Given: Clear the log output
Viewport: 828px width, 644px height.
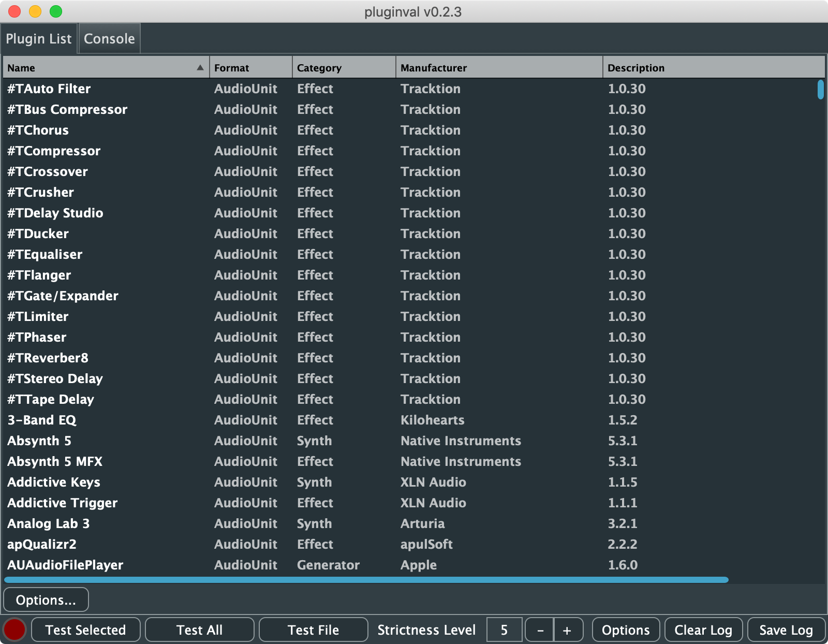Looking at the screenshot, I should tap(703, 630).
